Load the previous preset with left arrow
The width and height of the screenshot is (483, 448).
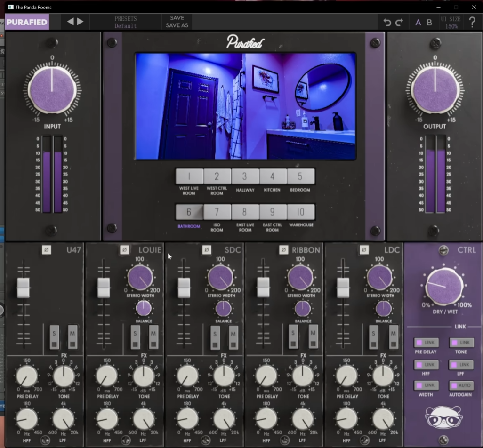71,22
